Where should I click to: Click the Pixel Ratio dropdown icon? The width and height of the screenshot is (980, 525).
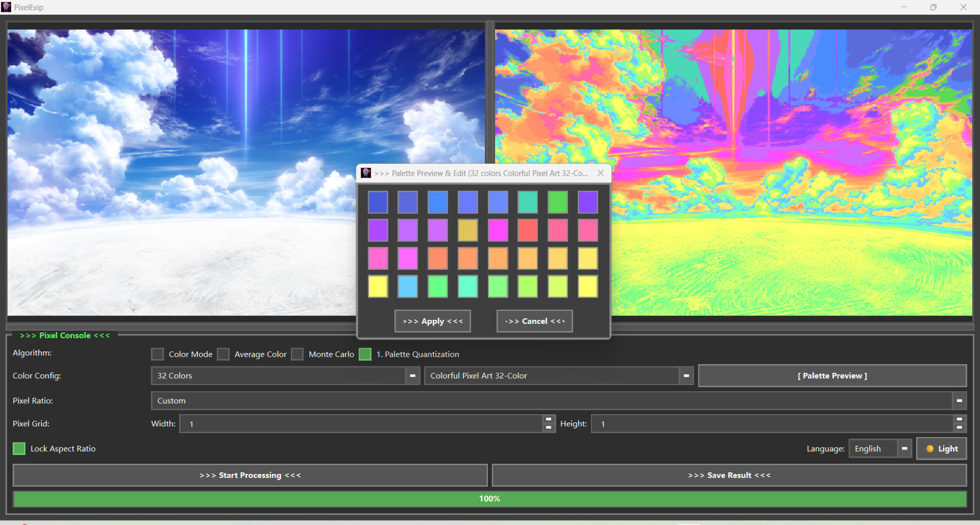959,401
